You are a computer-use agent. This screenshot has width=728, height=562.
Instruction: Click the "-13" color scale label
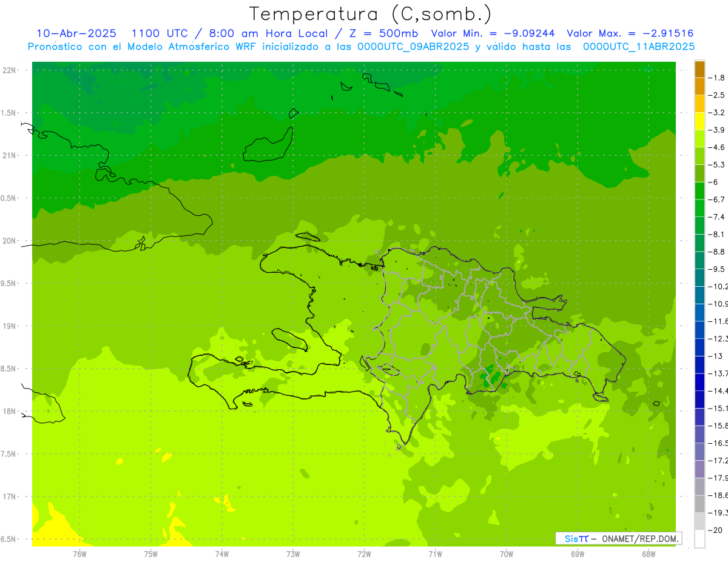[715, 356]
